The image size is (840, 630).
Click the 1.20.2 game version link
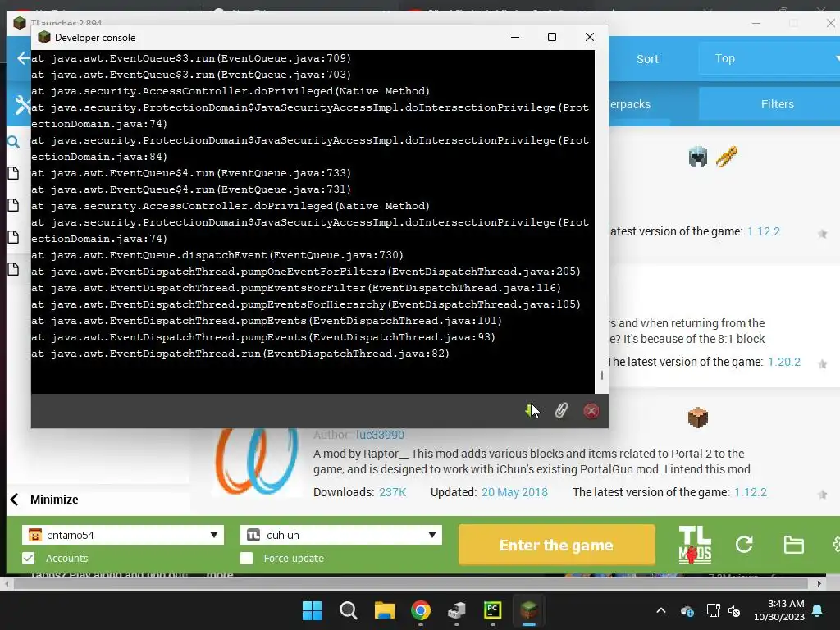783,362
